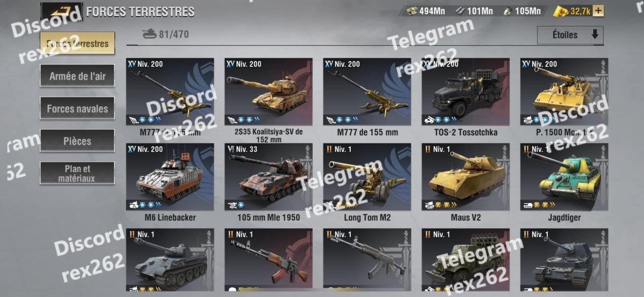Tap the steel resource icon showing 101Mn

point(460,11)
